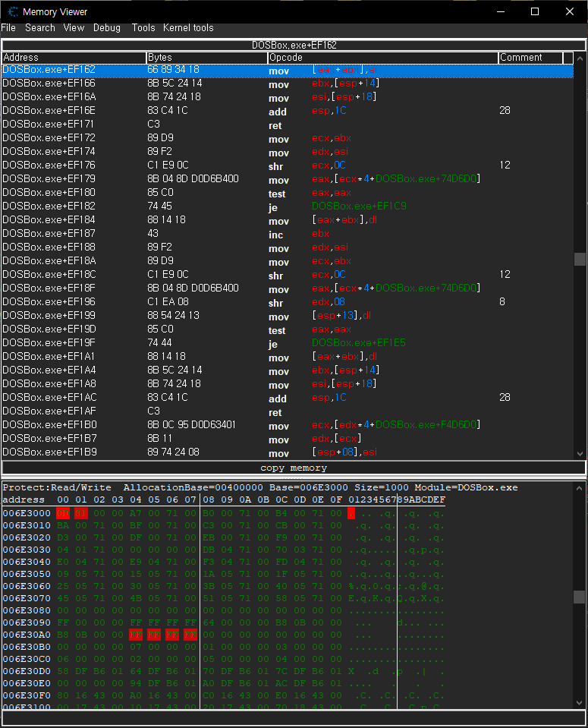Click the disassembler scroll up arrow

[x=580, y=58]
